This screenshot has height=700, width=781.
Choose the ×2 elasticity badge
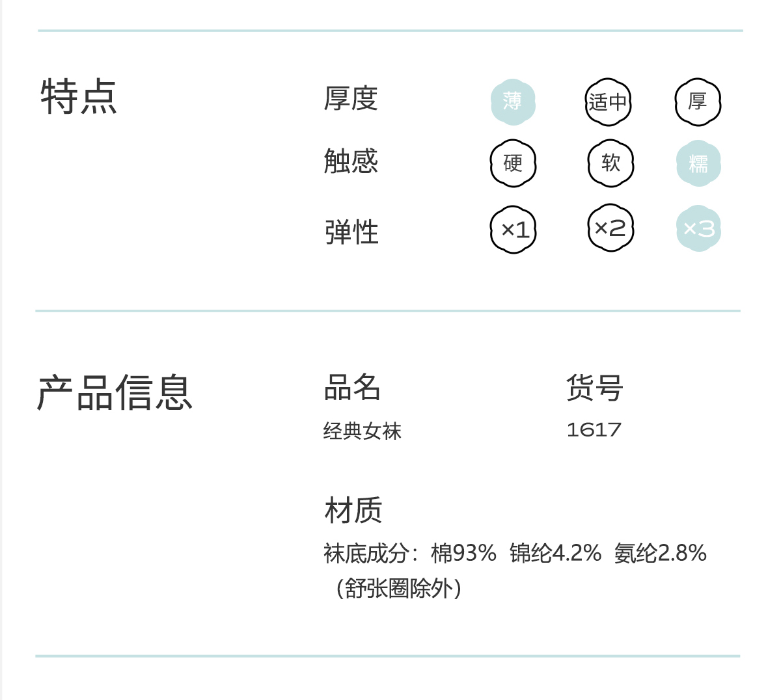click(x=610, y=228)
